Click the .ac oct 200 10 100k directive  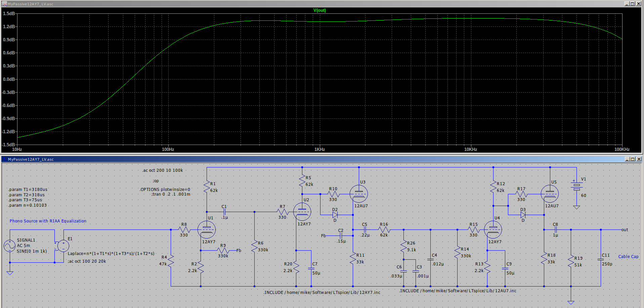(x=163, y=170)
